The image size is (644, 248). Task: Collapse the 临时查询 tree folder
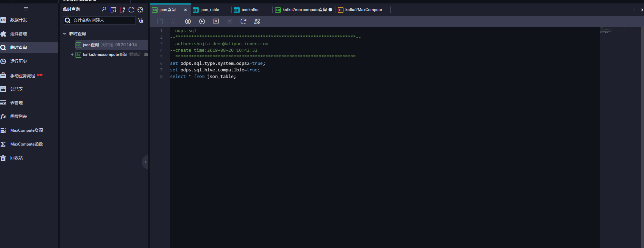point(64,34)
